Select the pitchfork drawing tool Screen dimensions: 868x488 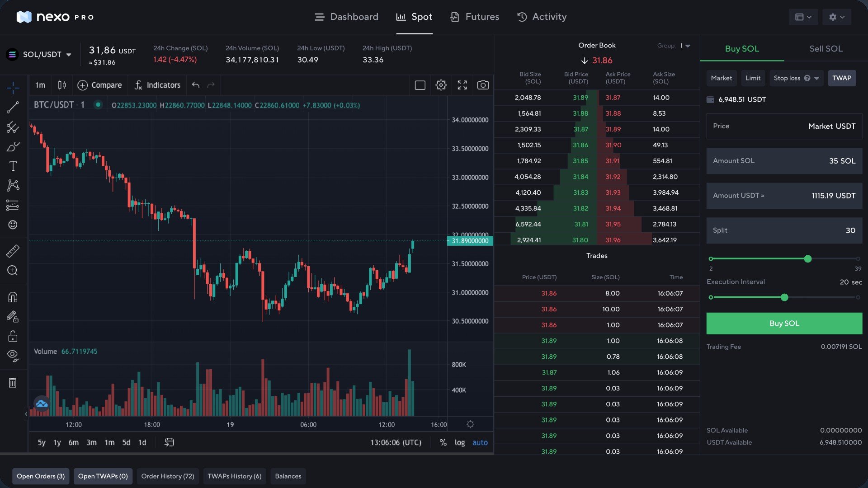(13, 127)
